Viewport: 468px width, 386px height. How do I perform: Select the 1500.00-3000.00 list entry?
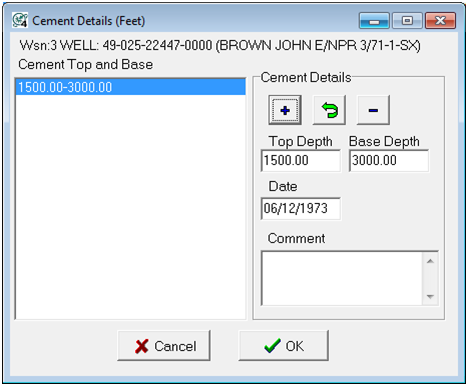(131, 87)
